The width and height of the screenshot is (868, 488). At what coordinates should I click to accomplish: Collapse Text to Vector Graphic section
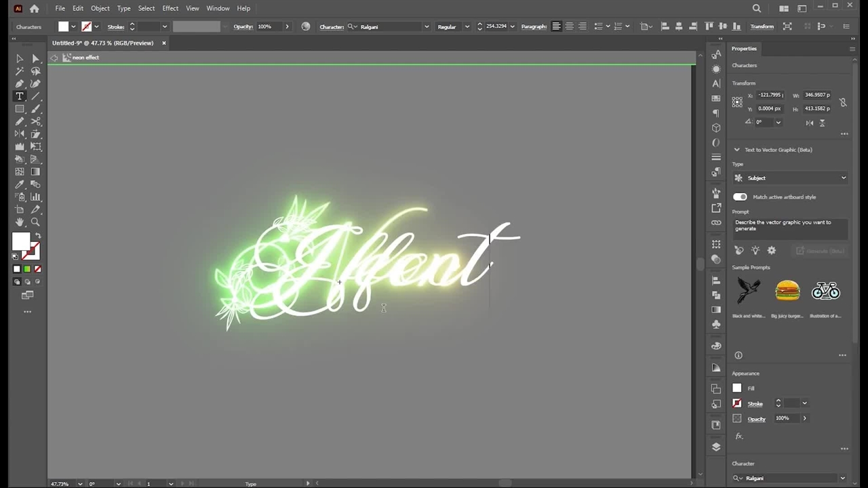point(736,150)
